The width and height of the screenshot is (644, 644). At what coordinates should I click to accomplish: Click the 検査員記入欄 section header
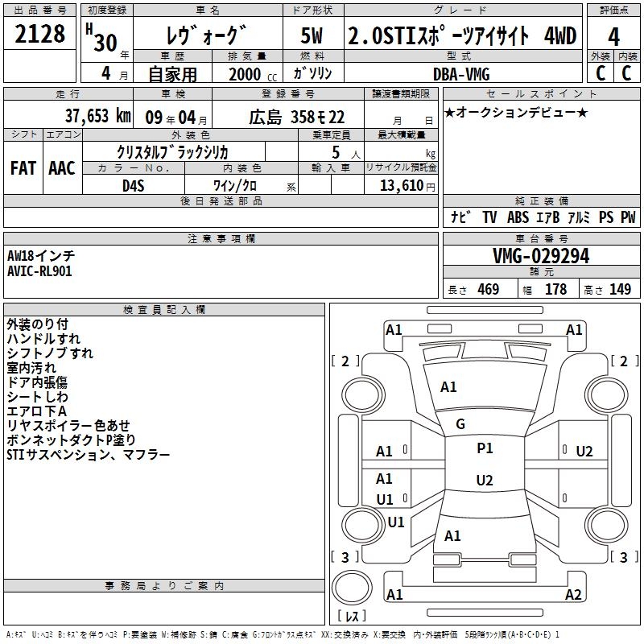tap(164, 310)
